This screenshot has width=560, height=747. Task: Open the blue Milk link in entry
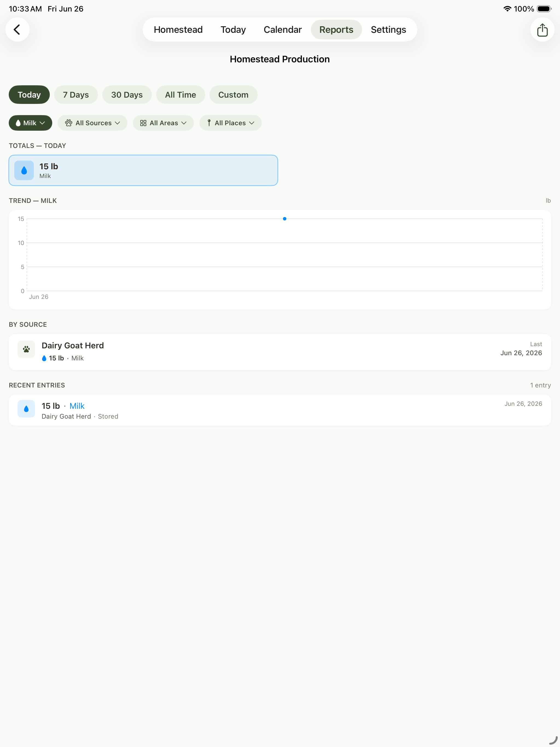77,406
